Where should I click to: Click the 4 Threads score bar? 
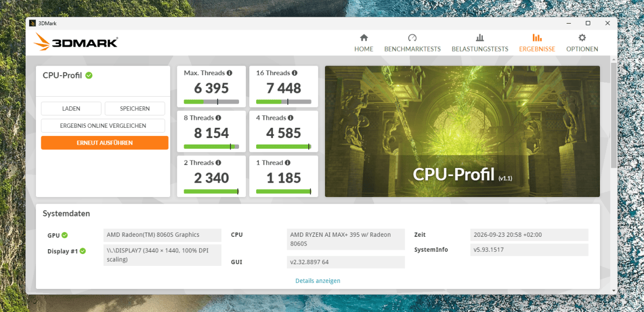tap(284, 147)
